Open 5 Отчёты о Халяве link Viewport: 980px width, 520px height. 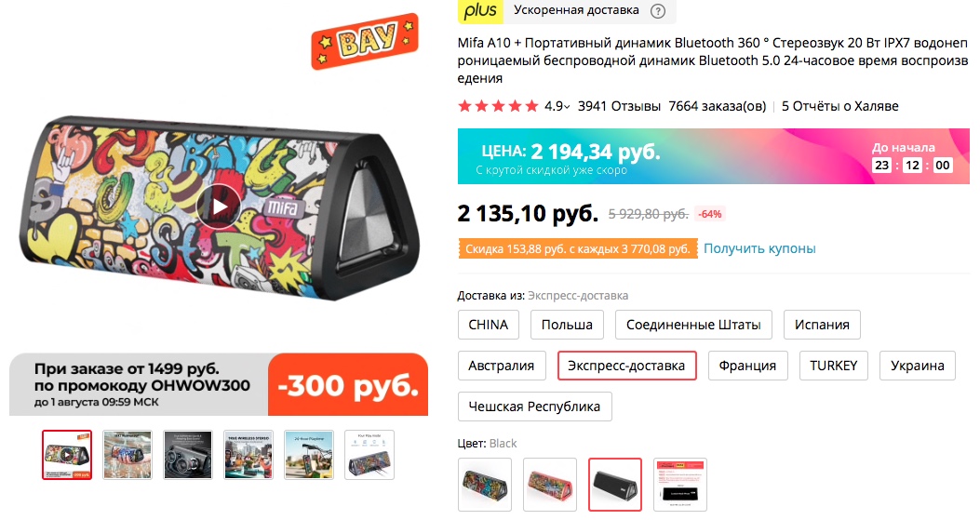pyautogui.click(x=840, y=106)
